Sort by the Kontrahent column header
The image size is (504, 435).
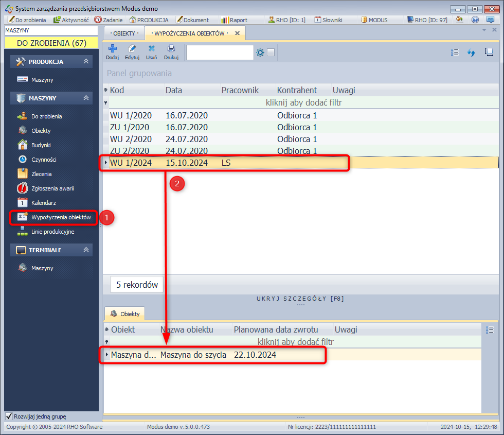click(x=297, y=90)
